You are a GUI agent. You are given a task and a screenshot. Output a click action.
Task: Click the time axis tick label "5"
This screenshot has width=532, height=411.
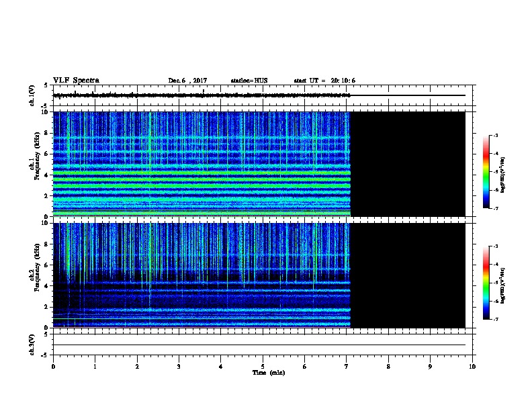click(263, 366)
